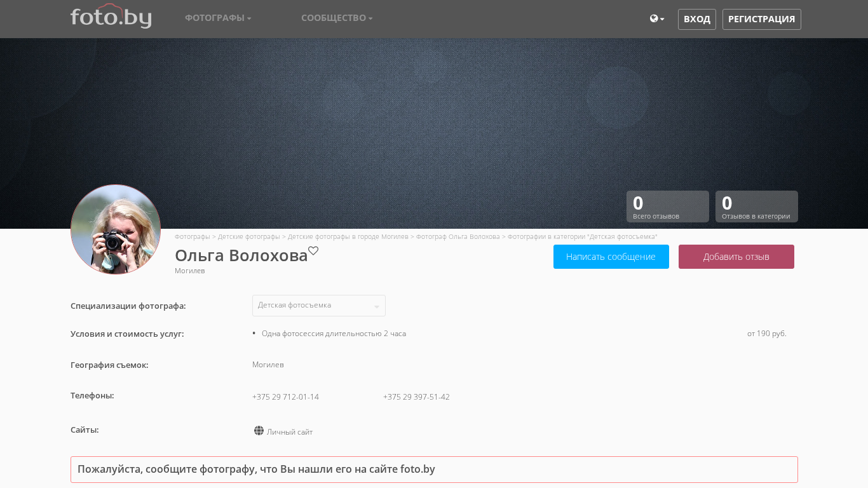Viewport: 868px width, 488px height.
Task: Open the globe language selector
Action: click(656, 19)
